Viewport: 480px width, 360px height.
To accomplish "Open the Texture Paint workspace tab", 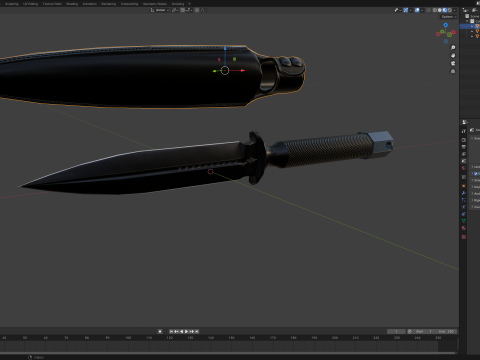I will pos(52,4).
